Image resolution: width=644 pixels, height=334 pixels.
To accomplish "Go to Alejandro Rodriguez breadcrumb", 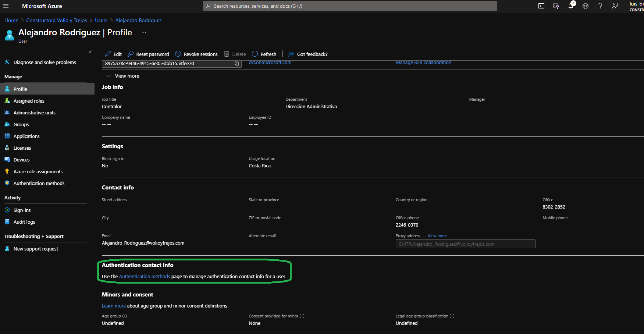I will coord(139,20).
